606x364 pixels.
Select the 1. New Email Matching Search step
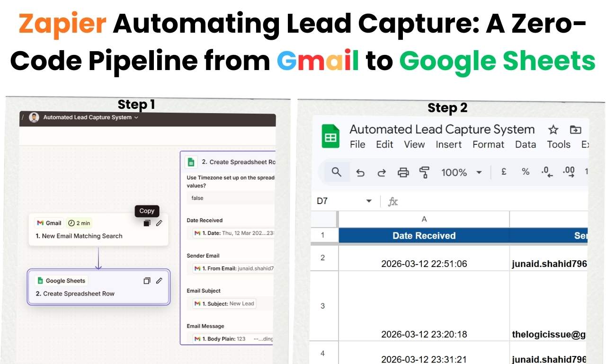(98, 229)
